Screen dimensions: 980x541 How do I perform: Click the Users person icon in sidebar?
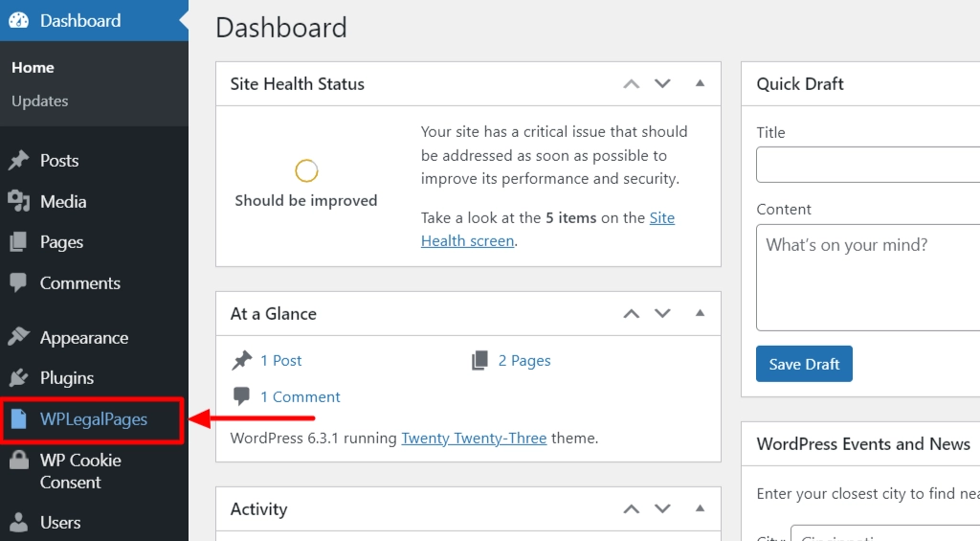click(x=18, y=523)
